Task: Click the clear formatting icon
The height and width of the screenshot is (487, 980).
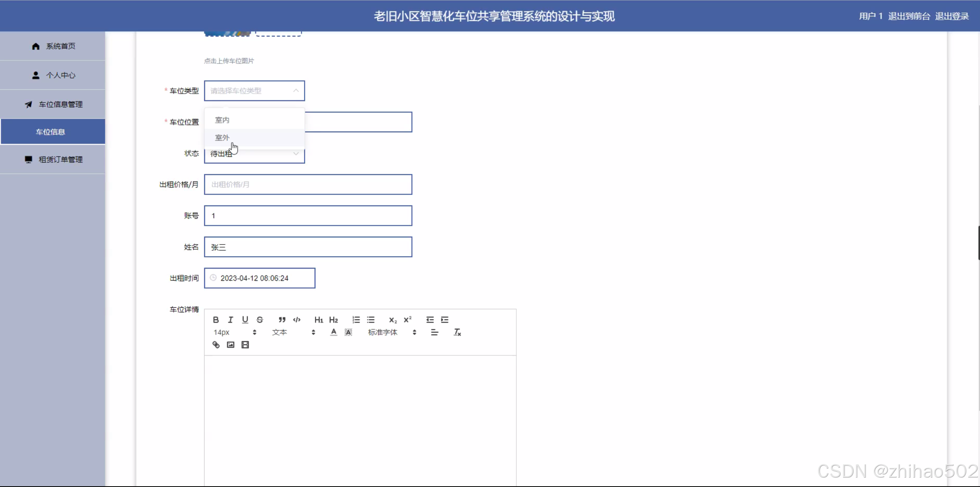Action: pyautogui.click(x=457, y=332)
